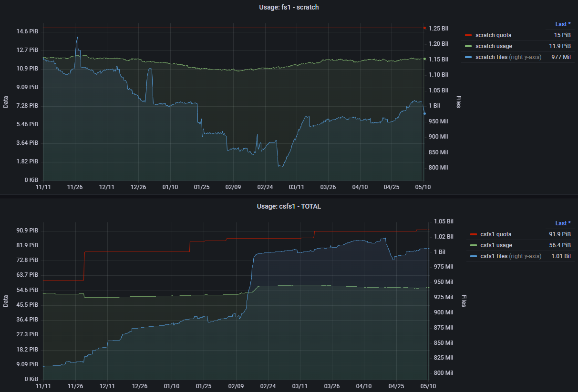Toggle the 'scratch quota' series in legend

pos(493,35)
